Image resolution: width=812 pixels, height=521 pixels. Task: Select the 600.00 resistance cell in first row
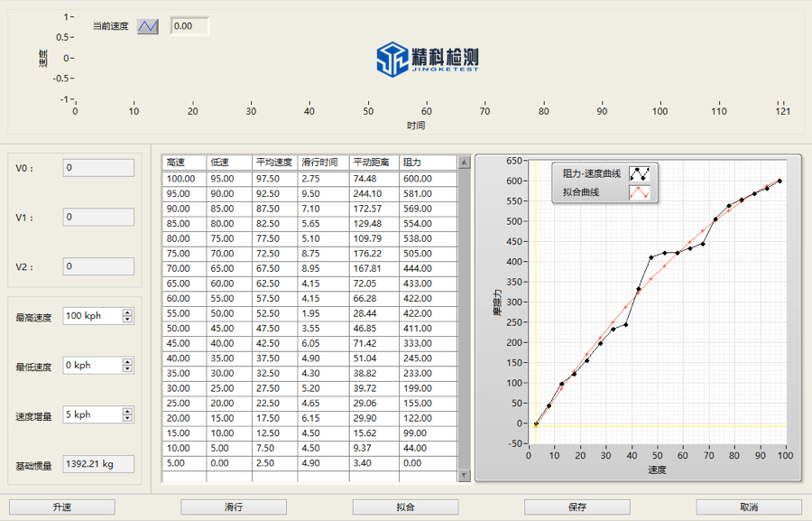427,179
